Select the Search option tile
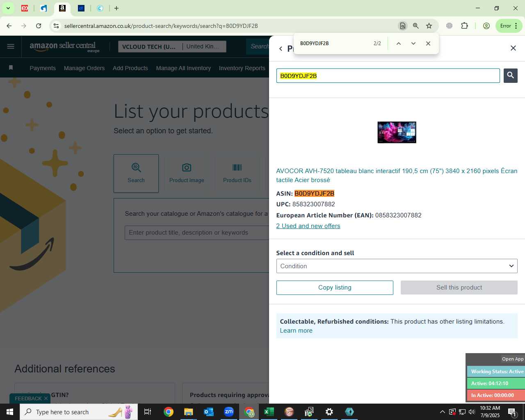 point(136,173)
